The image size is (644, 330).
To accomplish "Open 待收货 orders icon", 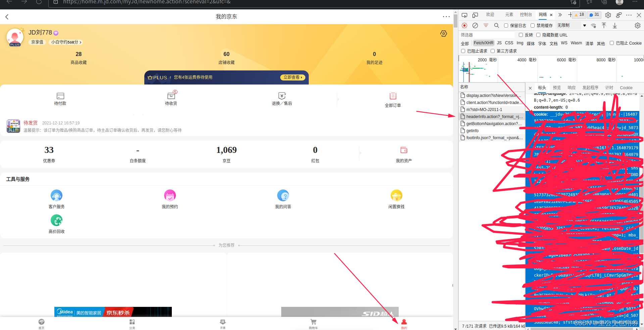I will pos(171,96).
